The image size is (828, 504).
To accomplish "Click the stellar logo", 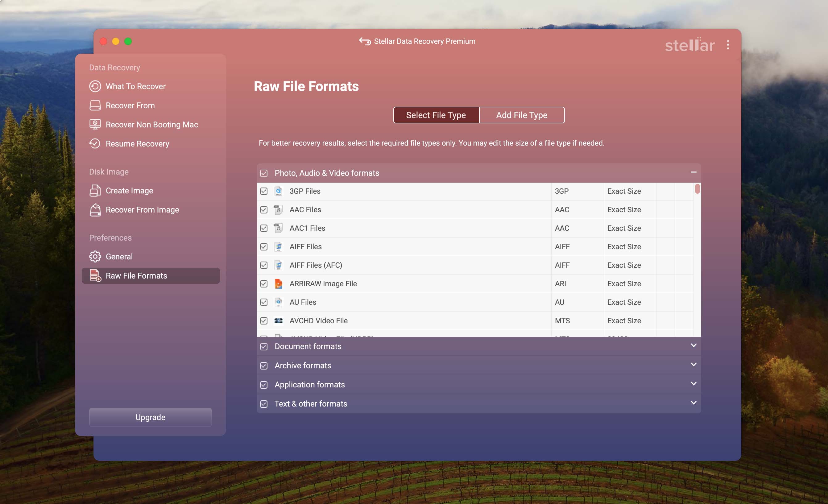I will (689, 45).
